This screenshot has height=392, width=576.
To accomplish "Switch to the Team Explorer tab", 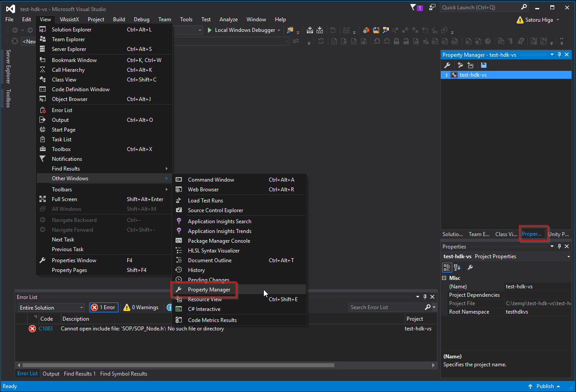I will 479,234.
